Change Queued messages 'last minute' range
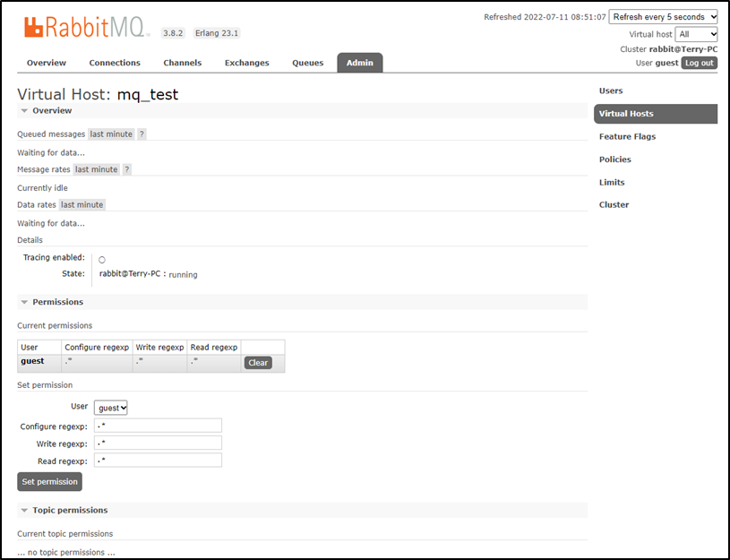The height and width of the screenshot is (560, 730). 111,134
